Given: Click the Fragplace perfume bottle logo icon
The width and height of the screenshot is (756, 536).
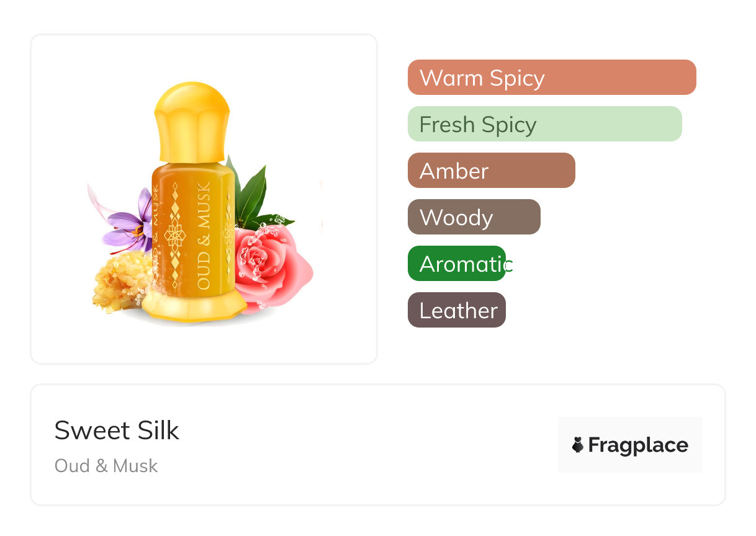Looking at the screenshot, I should (578, 445).
